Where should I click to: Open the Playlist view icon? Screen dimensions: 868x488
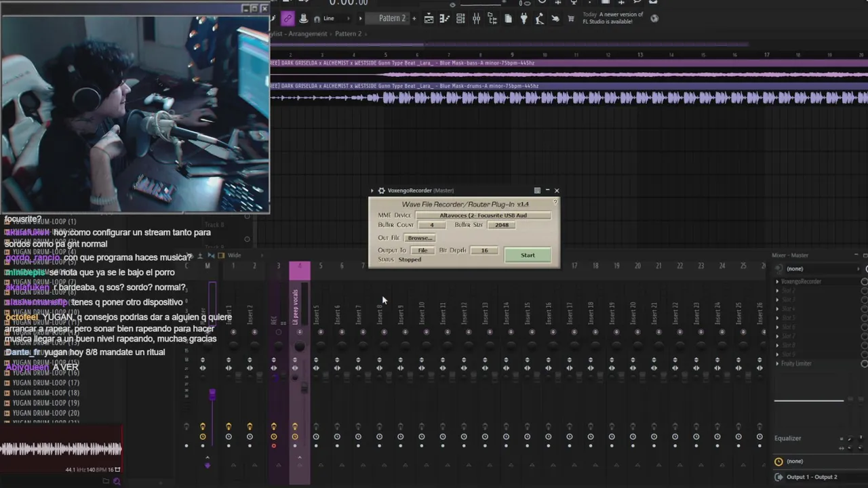click(x=429, y=18)
